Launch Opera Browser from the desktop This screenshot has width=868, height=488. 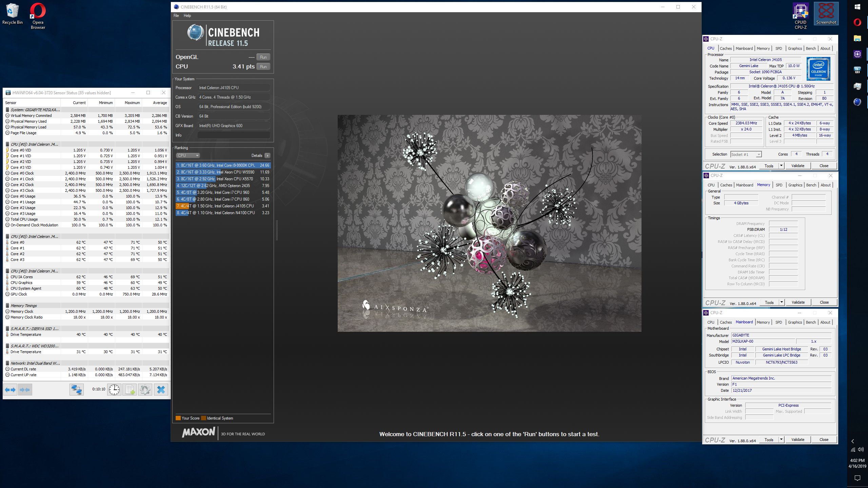pos(38,16)
